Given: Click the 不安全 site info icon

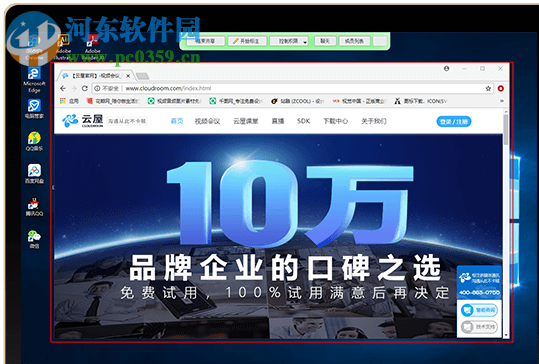Looking at the screenshot, I should tap(97, 88).
